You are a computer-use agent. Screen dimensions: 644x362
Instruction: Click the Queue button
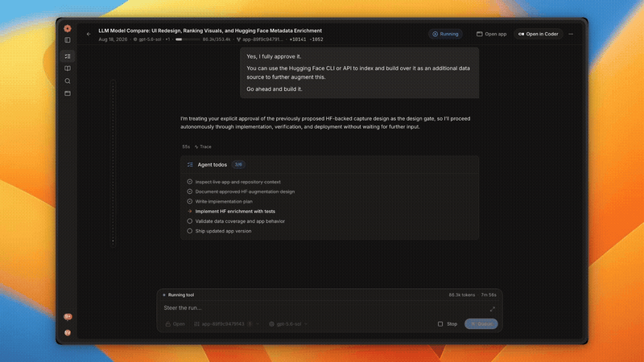point(481,324)
